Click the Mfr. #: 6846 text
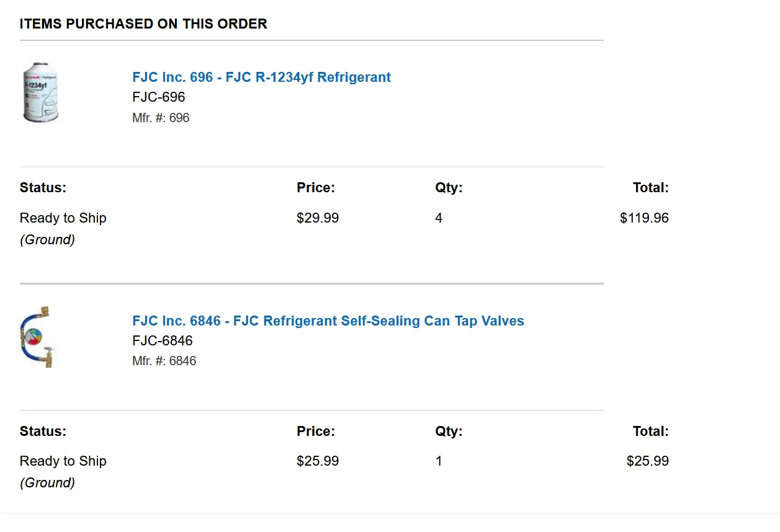The image size is (780, 532). (x=164, y=361)
